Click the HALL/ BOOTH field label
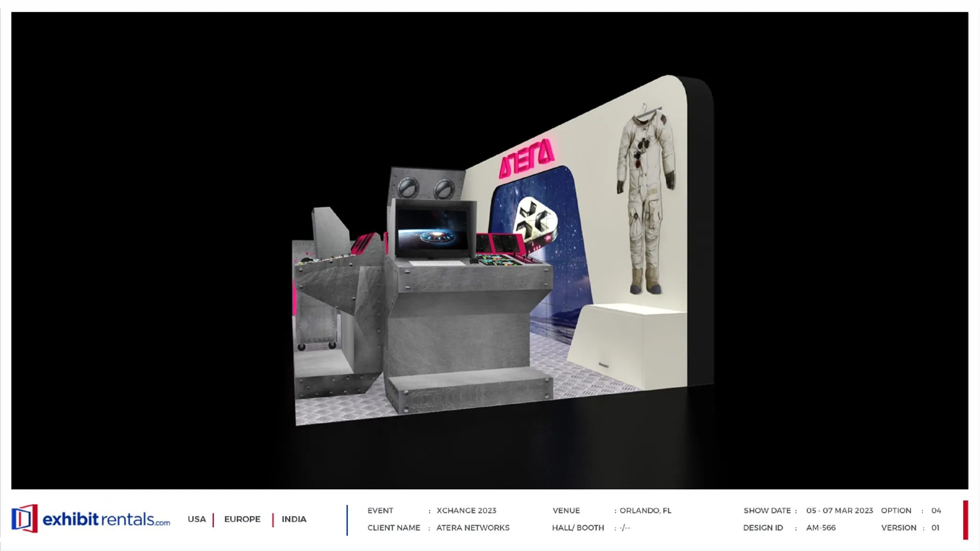Screen dimensions: 980x551 pos(578,528)
